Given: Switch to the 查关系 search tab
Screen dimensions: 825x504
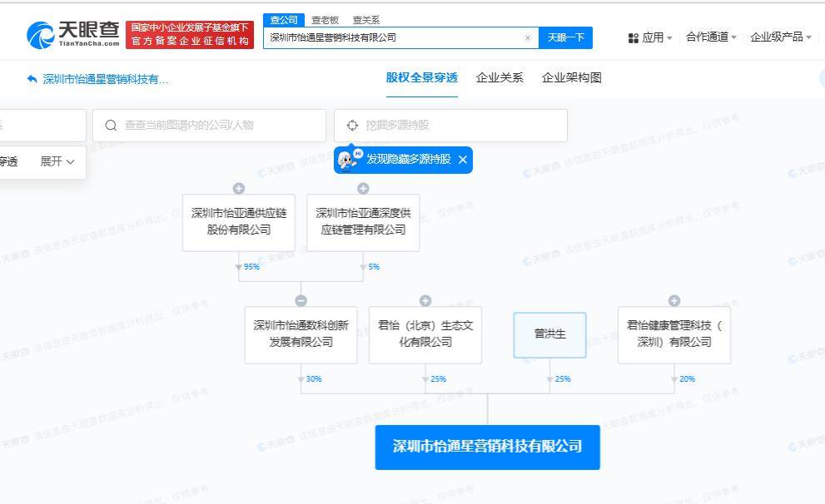Looking at the screenshot, I should click(365, 20).
